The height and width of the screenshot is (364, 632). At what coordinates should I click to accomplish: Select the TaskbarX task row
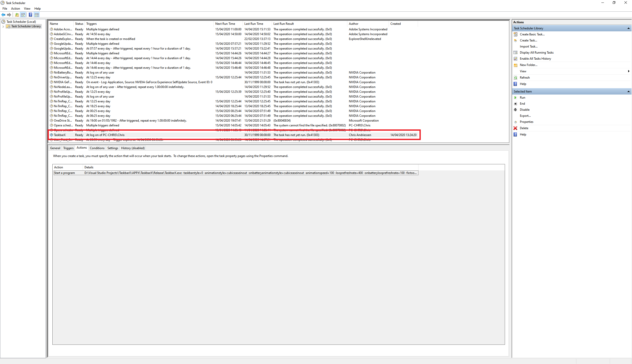[60, 135]
